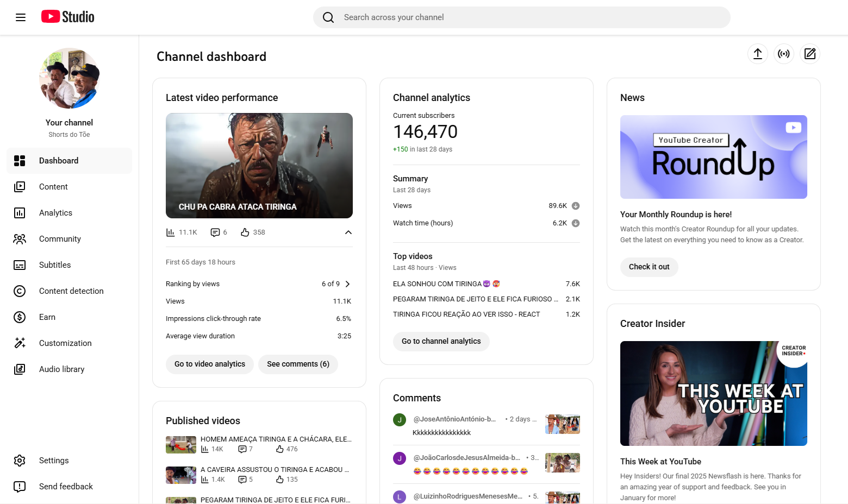Click the Go to channel analytics button

[x=441, y=341]
